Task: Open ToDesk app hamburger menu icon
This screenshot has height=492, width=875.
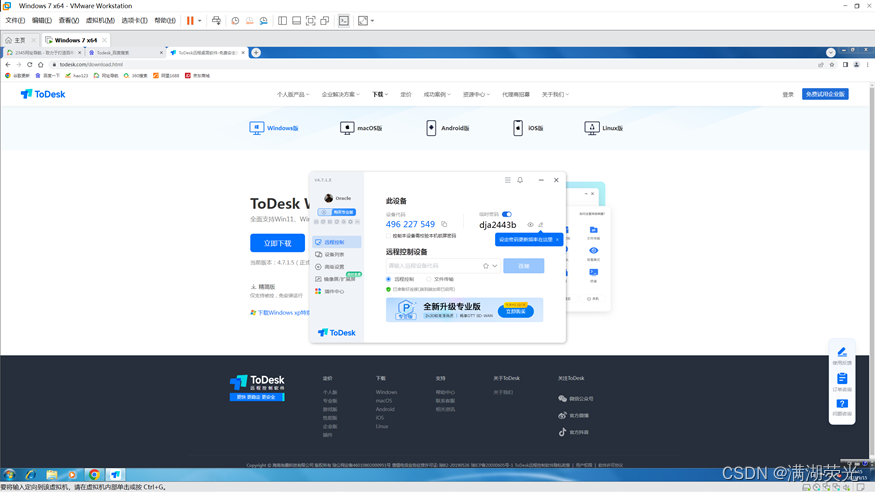Action: (507, 180)
